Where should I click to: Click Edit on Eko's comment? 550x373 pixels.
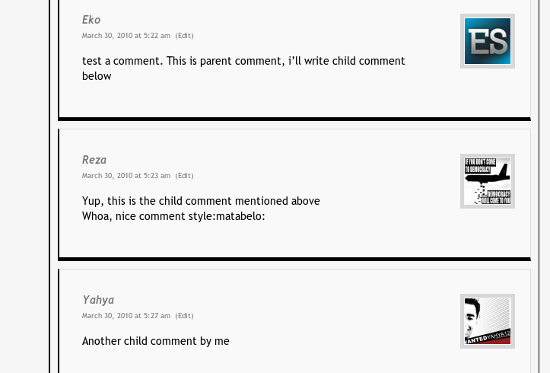pyautogui.click(x=185, y=35)
